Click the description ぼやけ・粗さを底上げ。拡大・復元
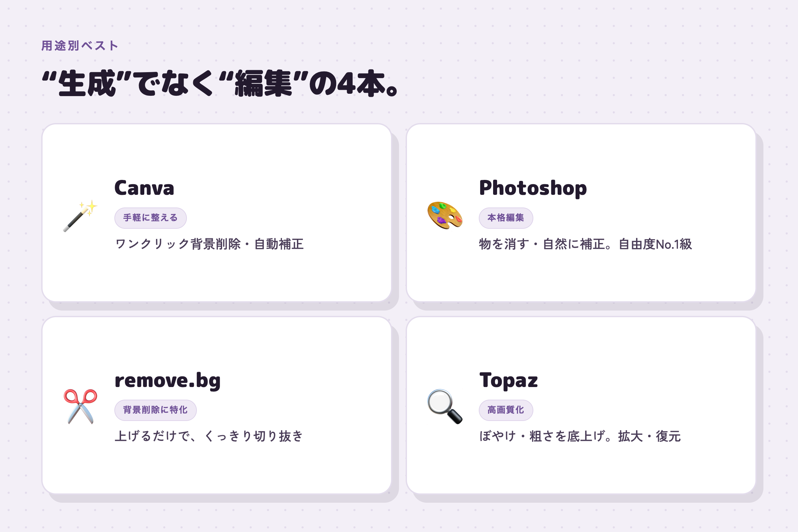The width and height of the screenshot is (798, 532). (x=580, y=436)
